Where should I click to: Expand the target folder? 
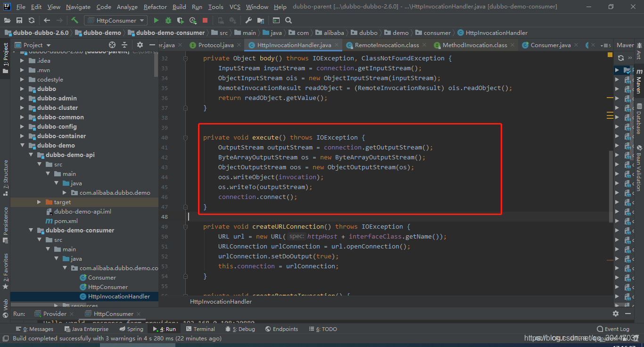pos(39,202)
